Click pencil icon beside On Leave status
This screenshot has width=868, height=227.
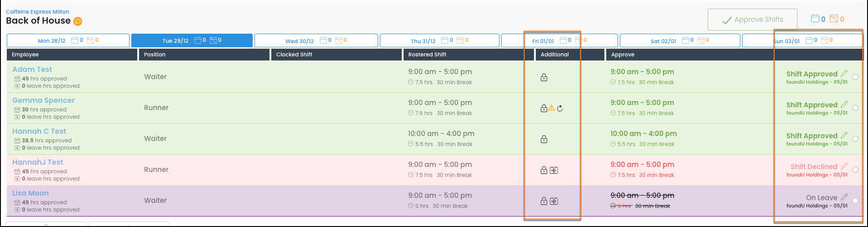[844, 197]
